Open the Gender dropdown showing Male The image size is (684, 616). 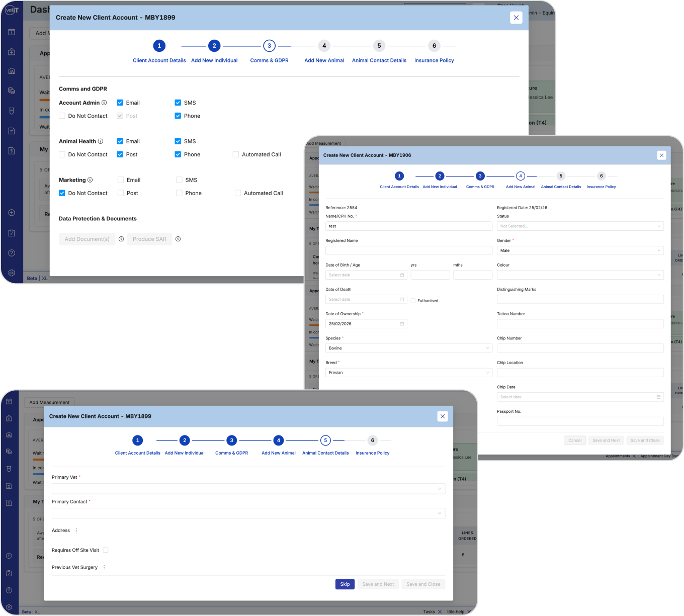pos(580,250)
